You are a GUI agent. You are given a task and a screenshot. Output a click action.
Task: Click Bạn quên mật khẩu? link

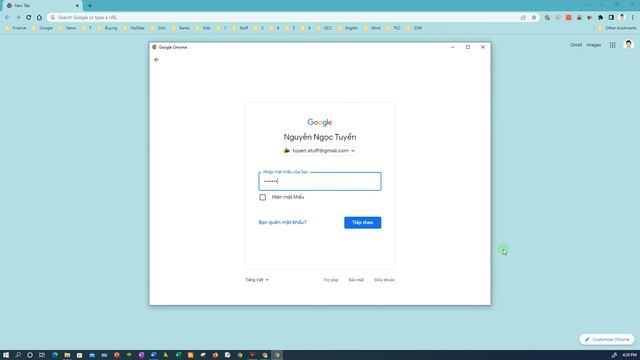click(x=282, y=222)
